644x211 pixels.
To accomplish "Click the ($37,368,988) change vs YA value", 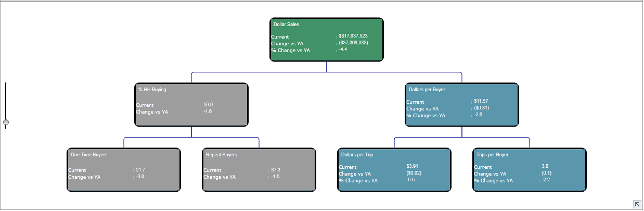I will coord(353,43).
